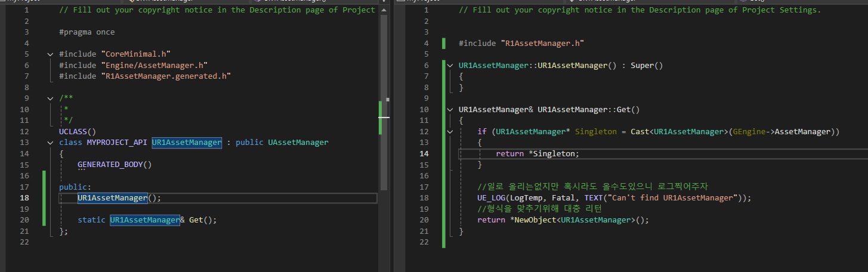Image resolution: width=868 pixels, height=272 pixels.
Task: Collapse the UR1AssetManager constructor definition in right editor
Action: (450, 66)
